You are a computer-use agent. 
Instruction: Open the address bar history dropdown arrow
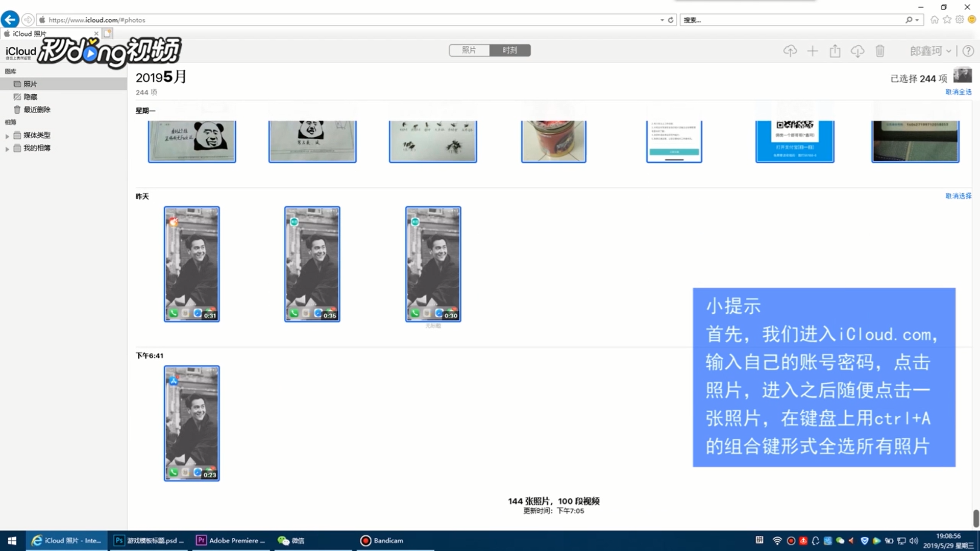[662, 20]
